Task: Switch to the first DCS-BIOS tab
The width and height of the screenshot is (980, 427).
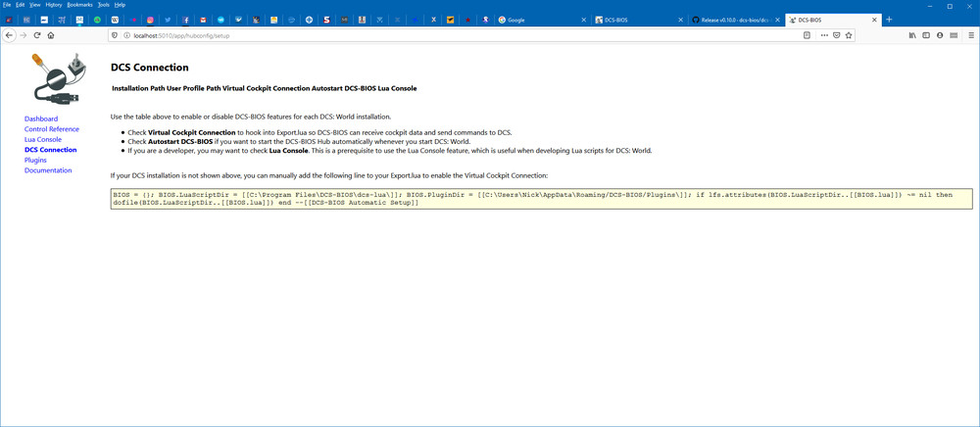Action: 639,20
